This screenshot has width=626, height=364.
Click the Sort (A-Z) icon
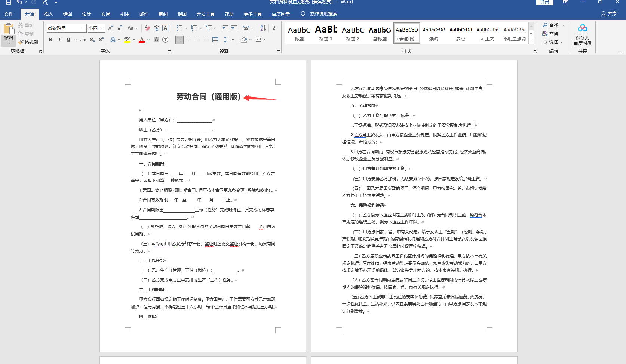[263, 28]
